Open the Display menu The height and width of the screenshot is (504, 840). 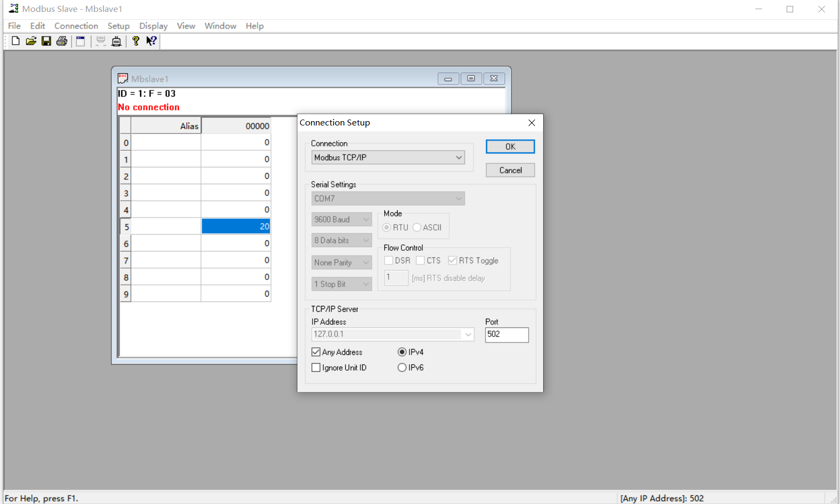153,26
